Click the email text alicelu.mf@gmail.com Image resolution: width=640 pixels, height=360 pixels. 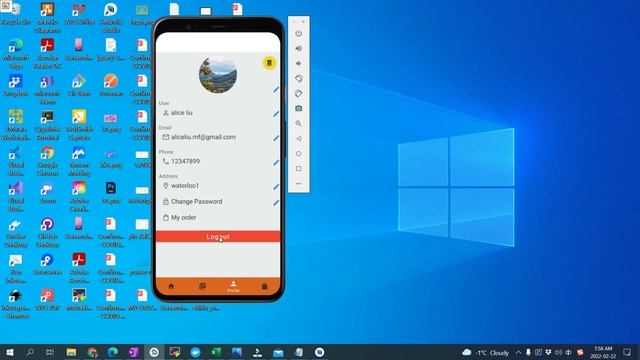(203, 137)
